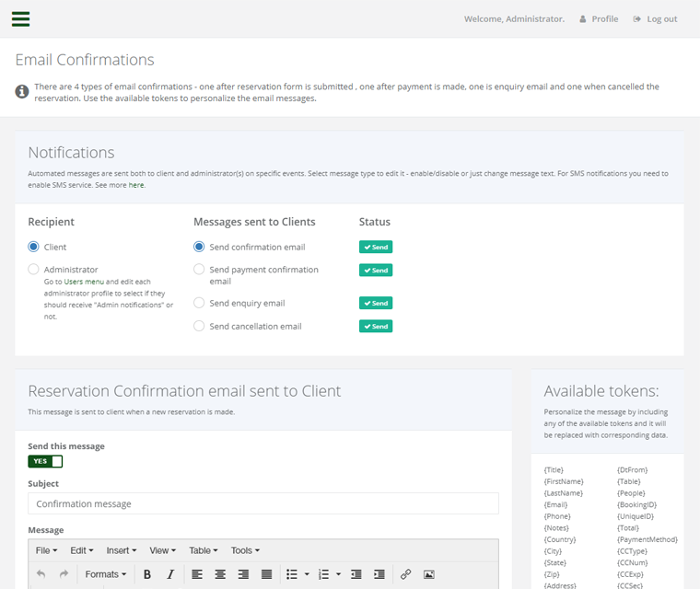The image size is (700, 589).
Task: Click the {Title} token
Action: click(554, 470)
